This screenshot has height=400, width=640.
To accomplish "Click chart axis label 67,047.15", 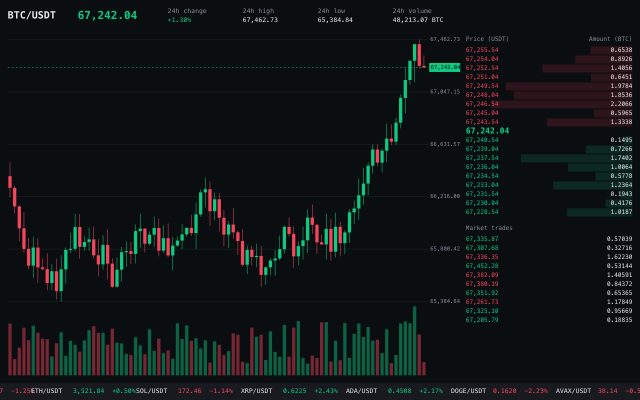I will [x=445, y=92].
